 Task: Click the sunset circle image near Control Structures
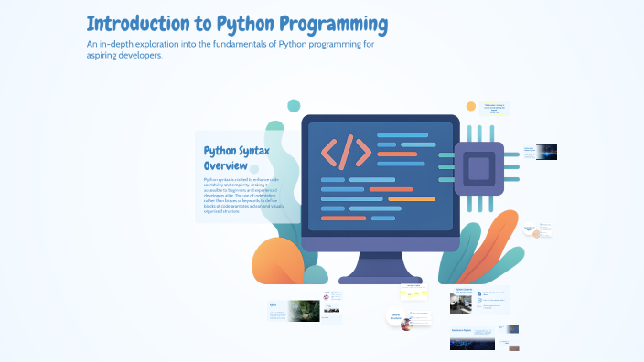point(406,325)
